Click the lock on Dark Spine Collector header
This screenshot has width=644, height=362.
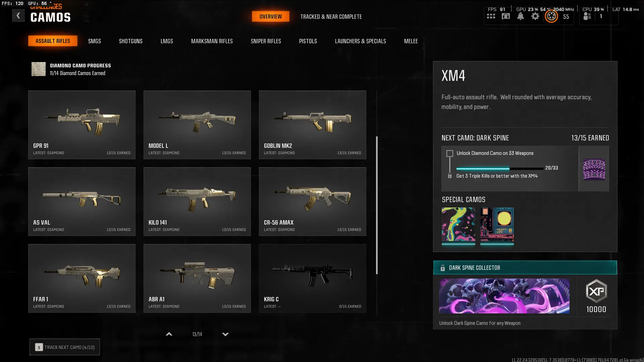[x=443, y=268]
